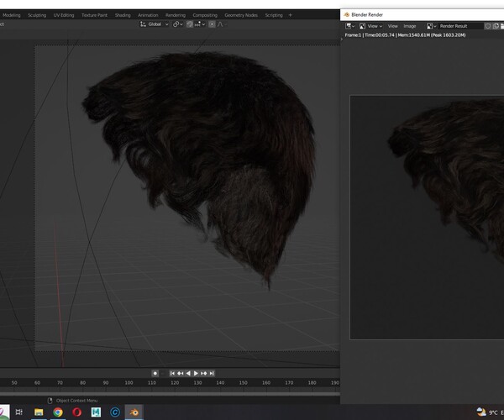
Task: Open the UV Editing workspace tab
Action: click(x=64, y=15)
